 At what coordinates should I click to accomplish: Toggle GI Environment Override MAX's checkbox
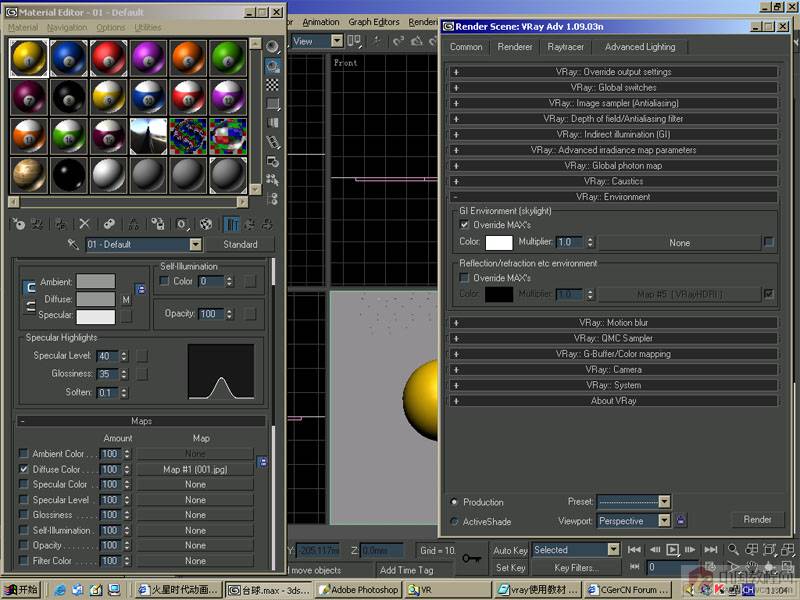tap(464, 224)
